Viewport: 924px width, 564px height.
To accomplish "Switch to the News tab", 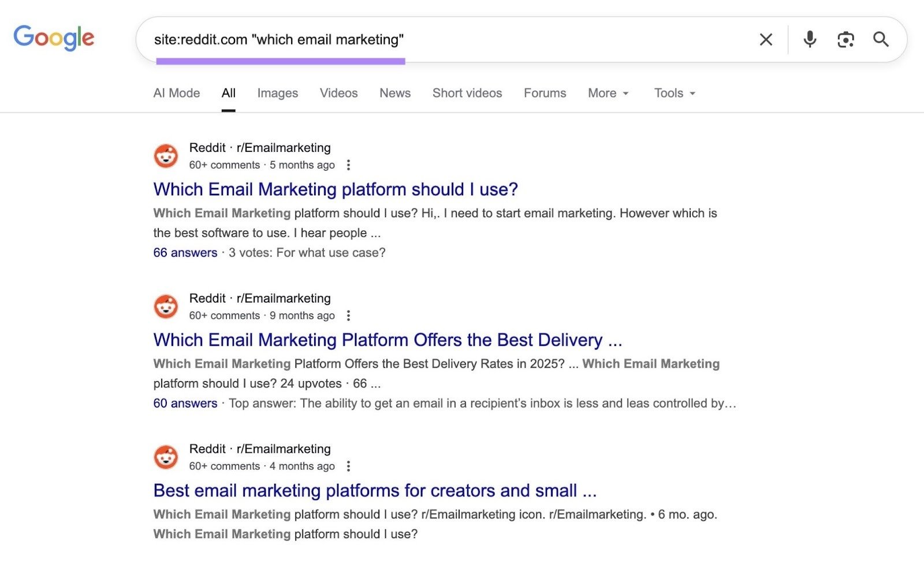I will pos(394,93).
